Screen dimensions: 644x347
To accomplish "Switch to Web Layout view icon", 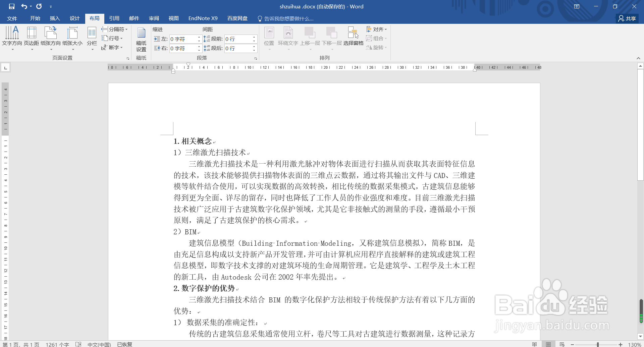I will [x=562, y=344].
